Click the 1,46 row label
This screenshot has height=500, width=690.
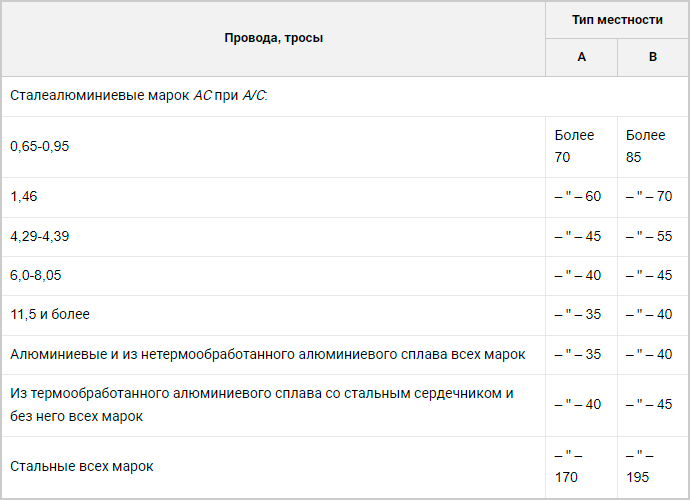pos(24,196)
